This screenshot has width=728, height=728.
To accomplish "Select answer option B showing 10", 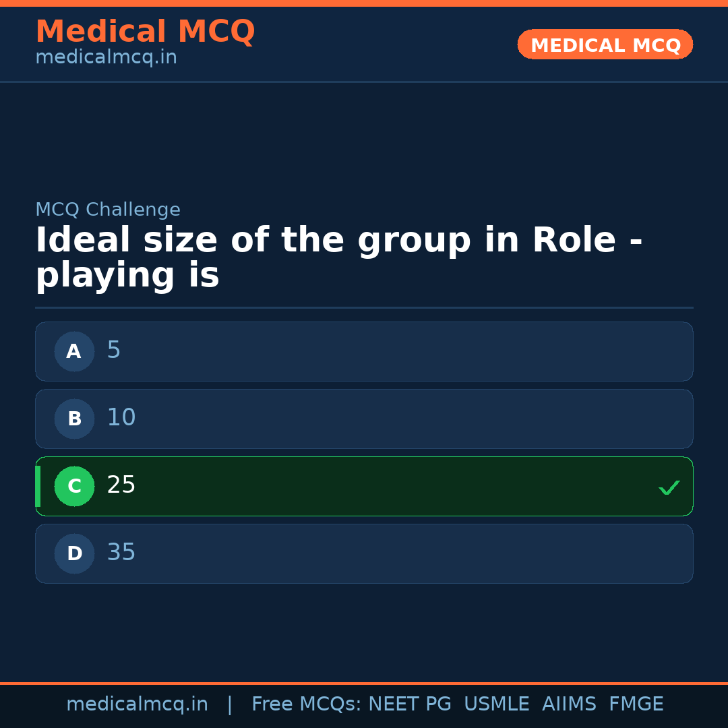I will (x=364, y=419).
